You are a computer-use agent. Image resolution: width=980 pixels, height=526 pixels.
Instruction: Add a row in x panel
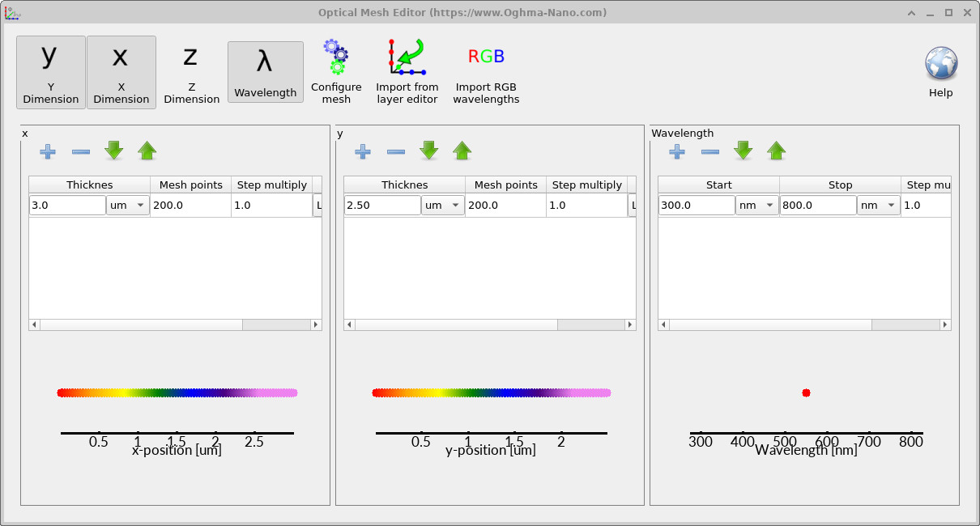coord(48,151)
